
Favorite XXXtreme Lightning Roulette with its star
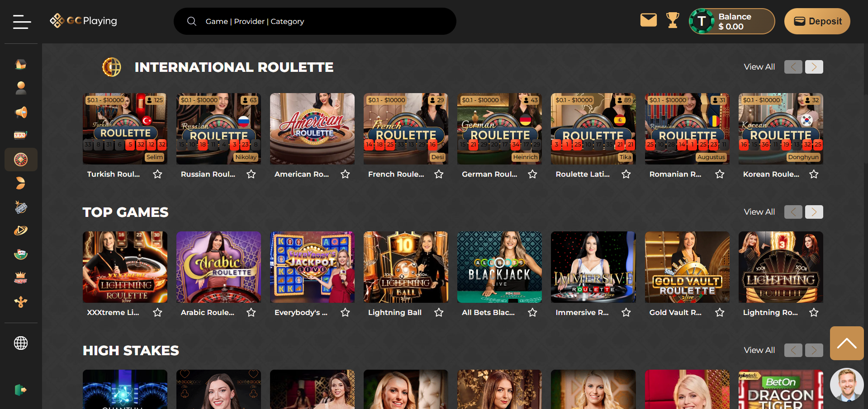[157, 312]
